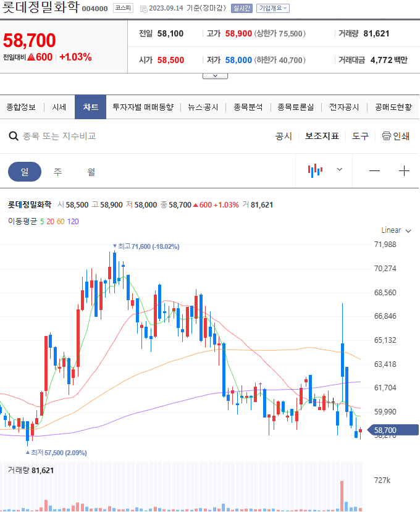Click the 실시간 button
420x512 pixels.
coord(241,8)
